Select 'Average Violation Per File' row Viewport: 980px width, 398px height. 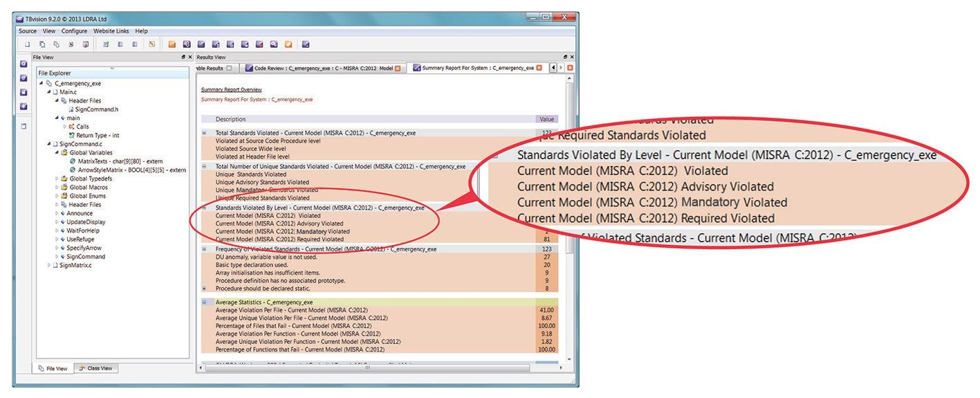[x=379, y=311]
